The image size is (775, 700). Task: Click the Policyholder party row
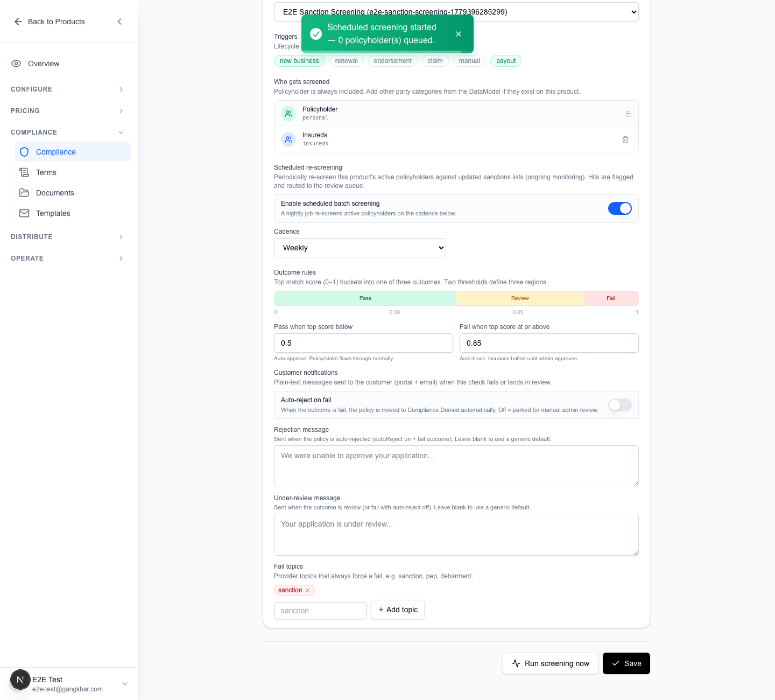456,114
